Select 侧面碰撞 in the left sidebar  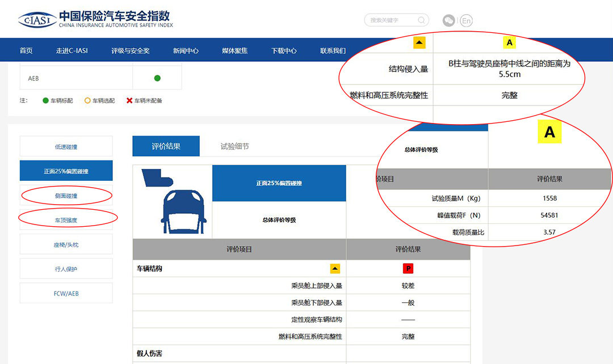(66, 196)
